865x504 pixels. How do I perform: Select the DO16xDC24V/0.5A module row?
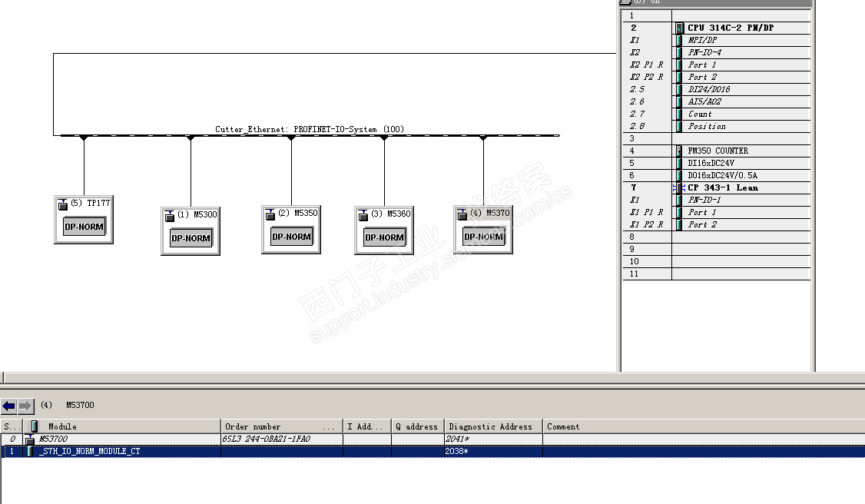point(717,175)
